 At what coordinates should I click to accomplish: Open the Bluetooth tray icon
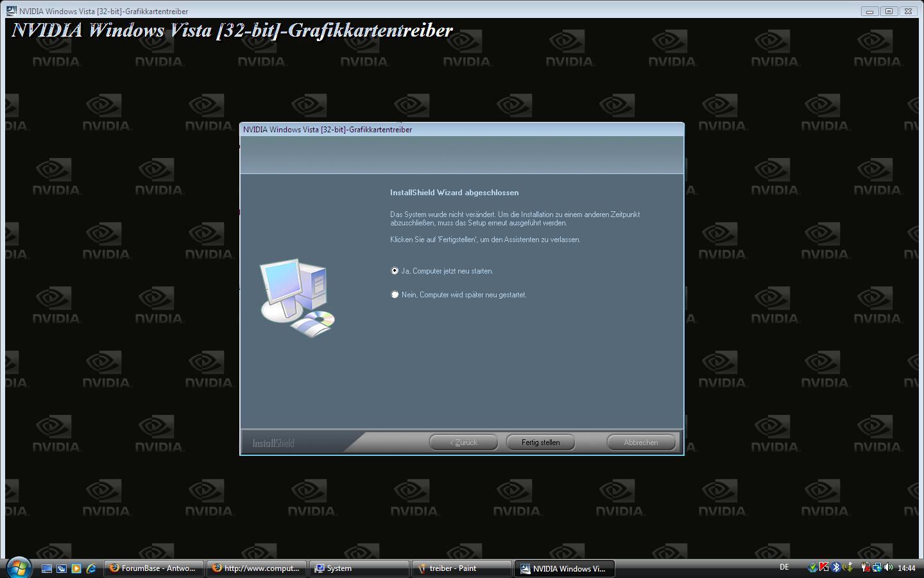[x=836, y=567]
